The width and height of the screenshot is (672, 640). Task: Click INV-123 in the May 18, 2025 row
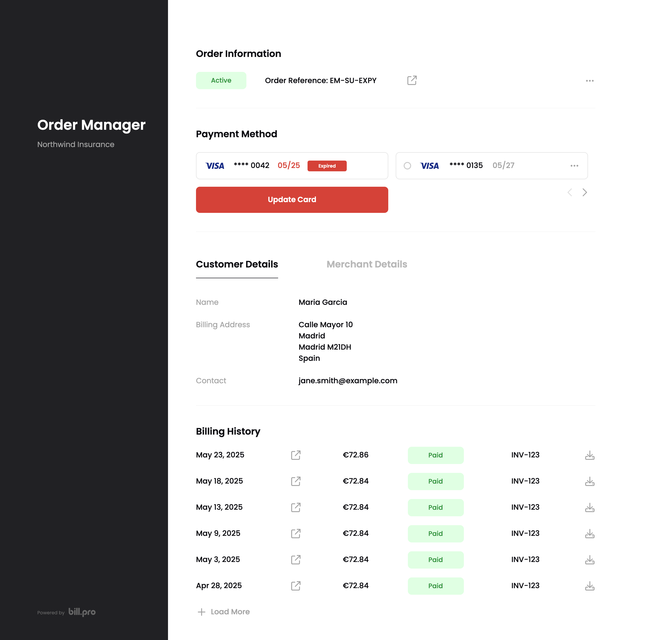[x=525, y=481]
